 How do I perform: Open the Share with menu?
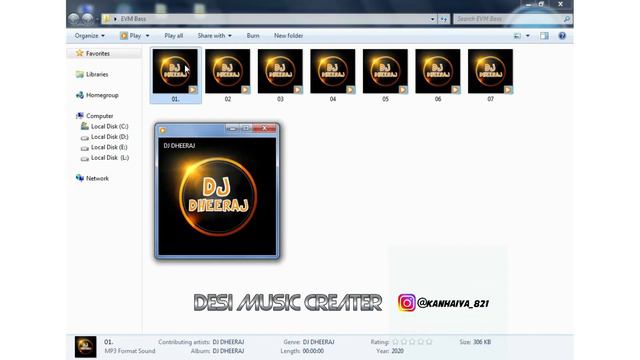(x=215, y=36)
